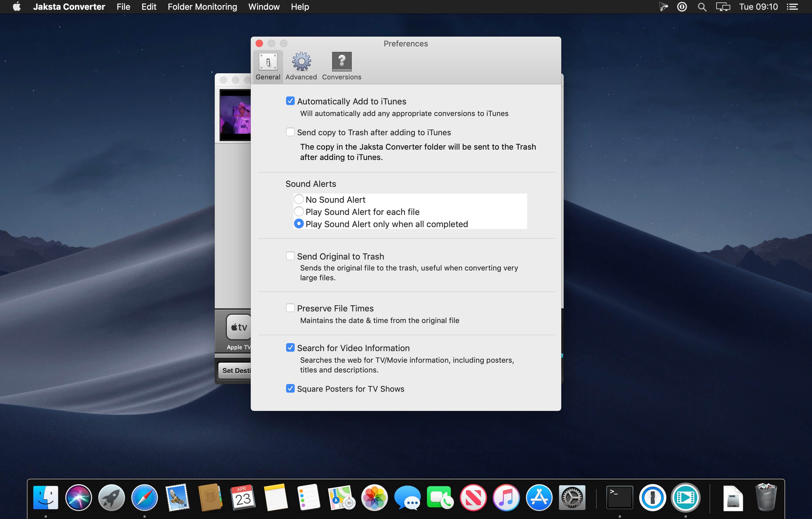Click the Apple menu logo
The height and width of the screenshot is (519, 812).
coord(16,7)
